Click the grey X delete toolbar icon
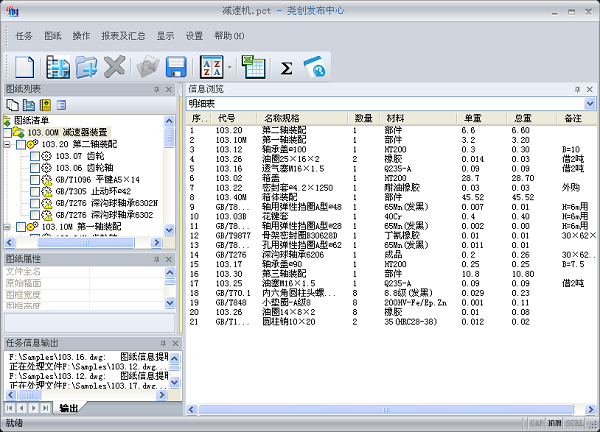This screenshot has height=432, width=600. [x=115, y=67]
